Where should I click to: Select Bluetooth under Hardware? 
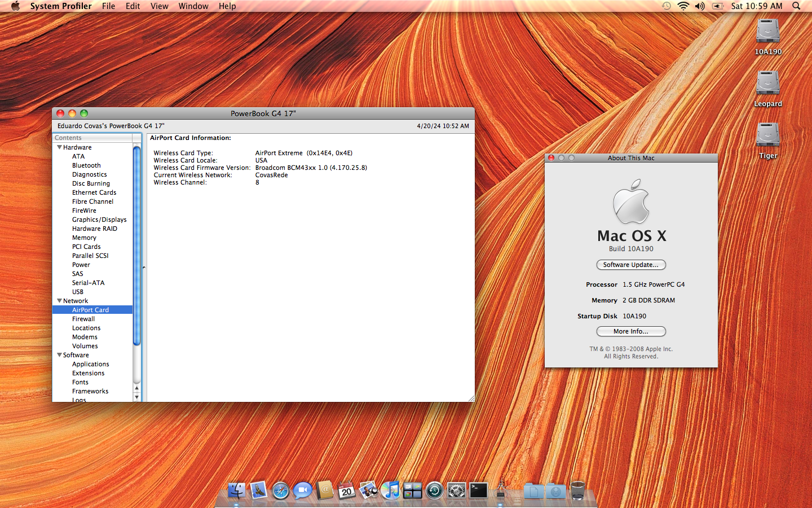(x=86, y=165)
